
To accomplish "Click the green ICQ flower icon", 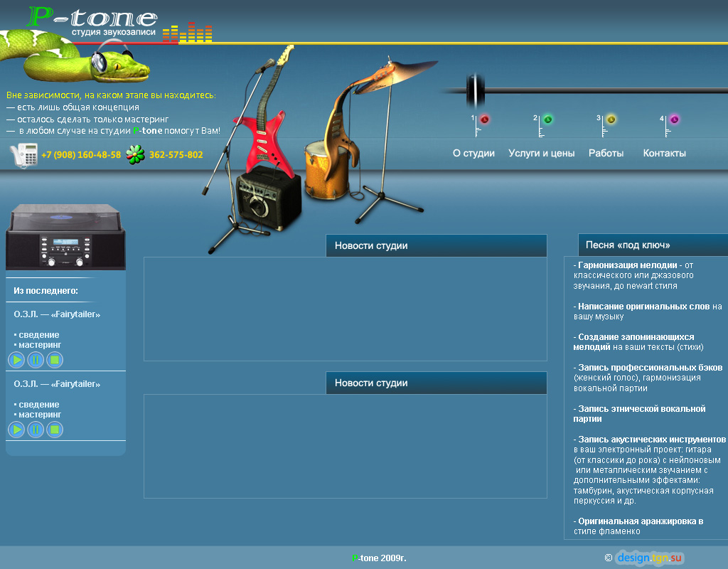I will click(135, 154).
